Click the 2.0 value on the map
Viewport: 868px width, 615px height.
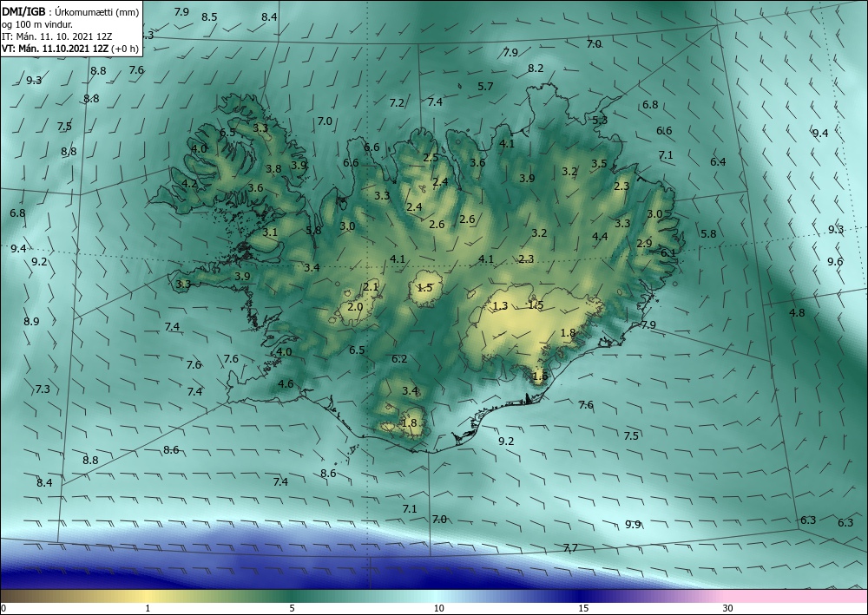pyautogui.click(x=355, y=307)
